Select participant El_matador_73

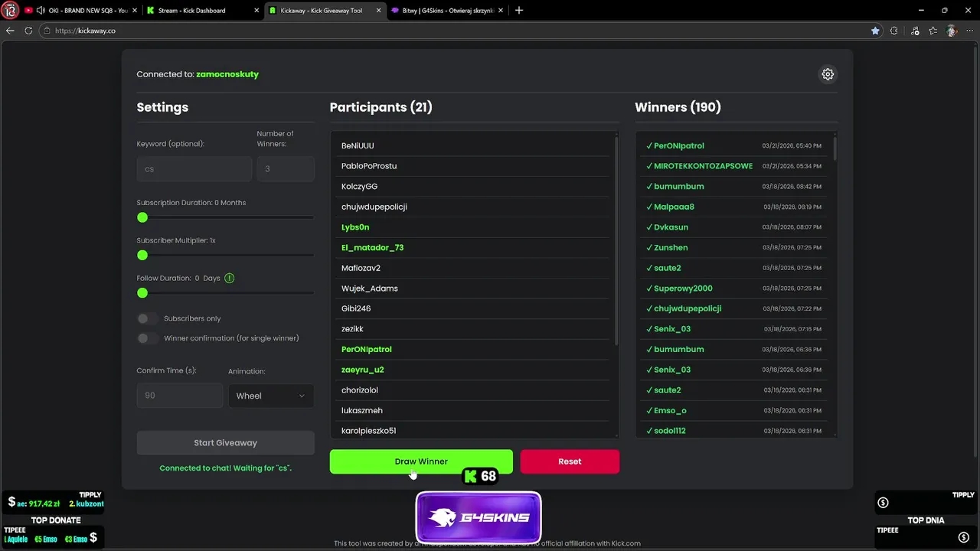pyautogui.click(x=372, y=248)
